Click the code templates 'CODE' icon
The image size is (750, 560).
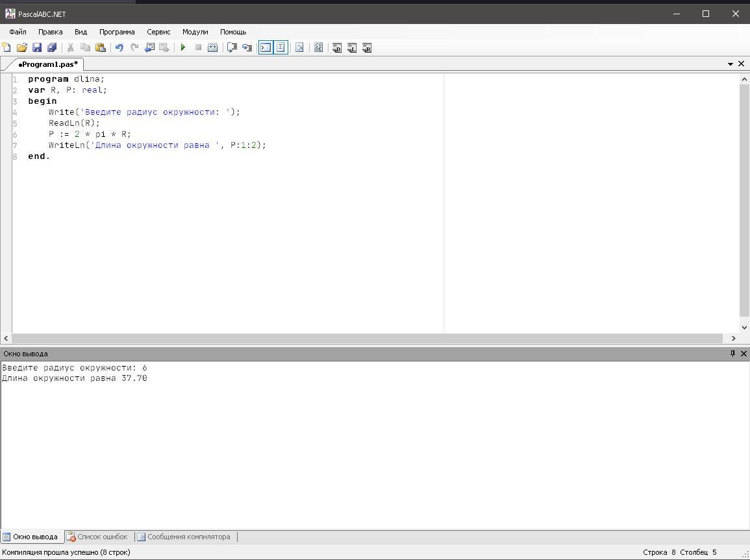point(318,47)
